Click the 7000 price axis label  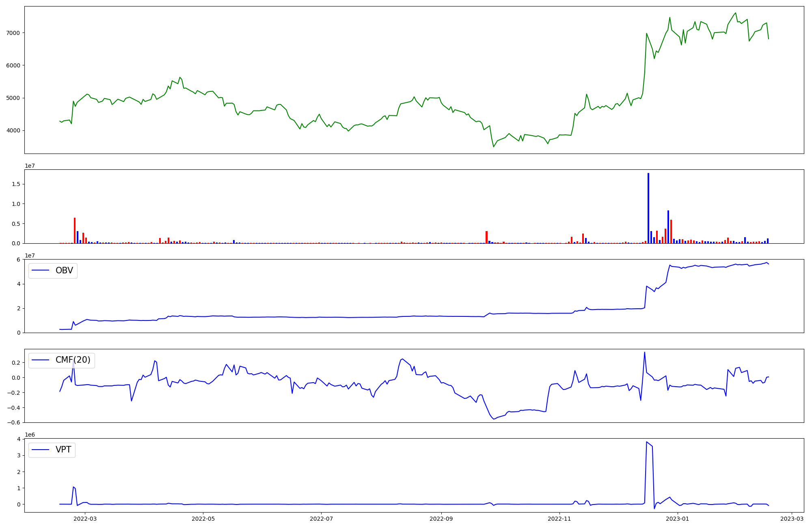click(14, 32)
